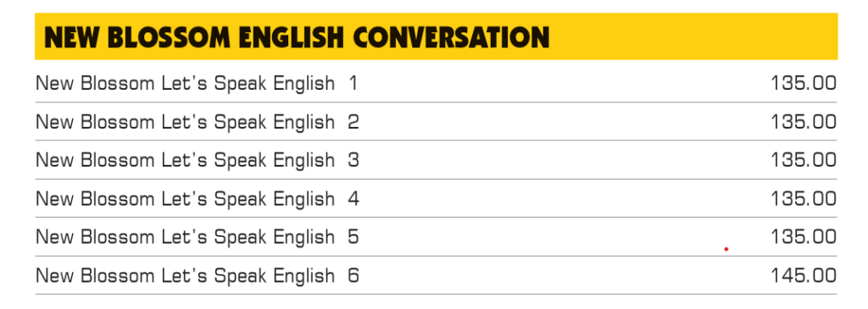Click the volume number 4 in fourth row
Viewport: 868px width, 309px height.
(353, 198)
